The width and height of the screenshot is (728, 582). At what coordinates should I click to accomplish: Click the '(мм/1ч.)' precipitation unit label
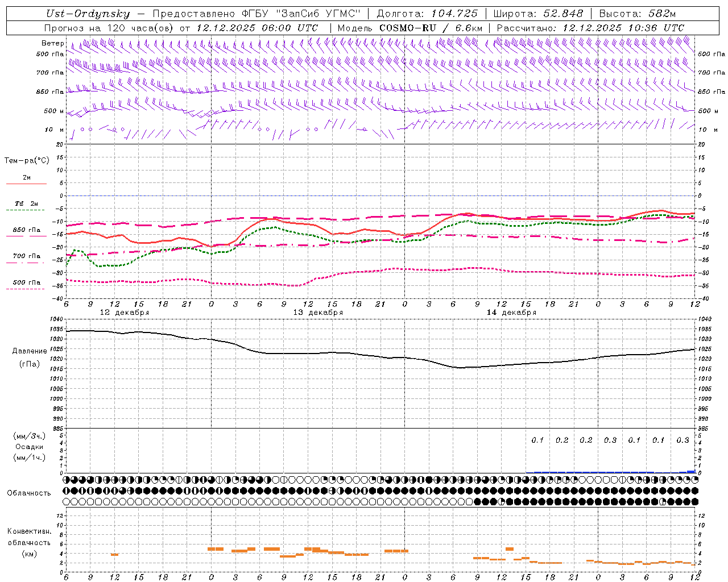30,458
